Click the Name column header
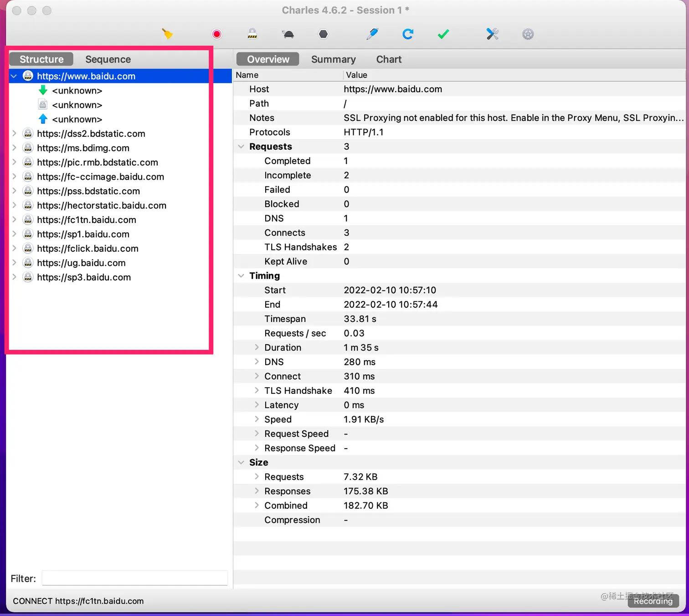 point(288,75)
